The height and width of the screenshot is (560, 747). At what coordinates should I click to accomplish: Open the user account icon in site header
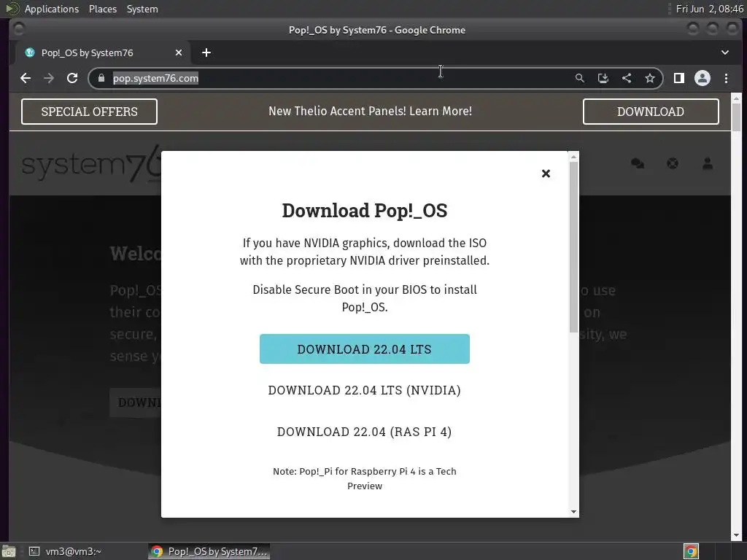click(x=708, y=164)
